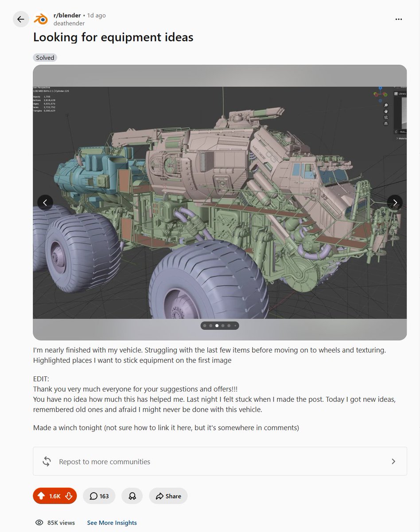Select the 'Looking for equipment ideas' title
This screenshot has height=532, width=420.
113,37
